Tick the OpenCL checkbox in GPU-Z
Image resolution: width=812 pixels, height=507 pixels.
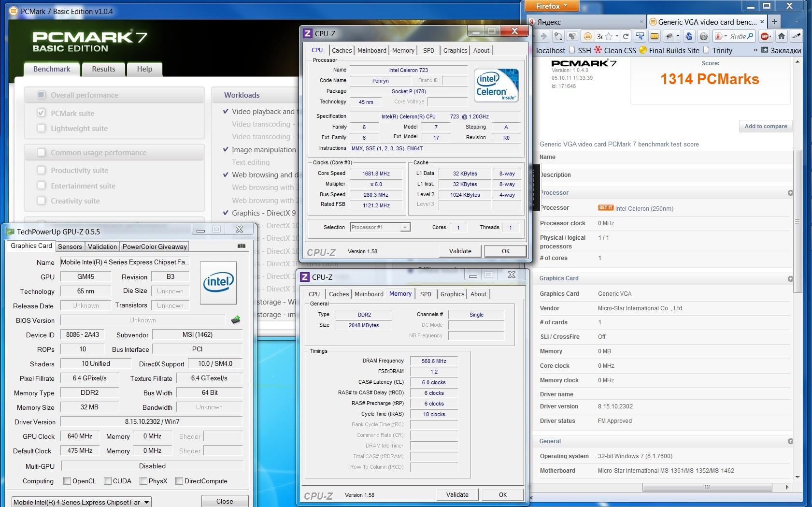67,481
